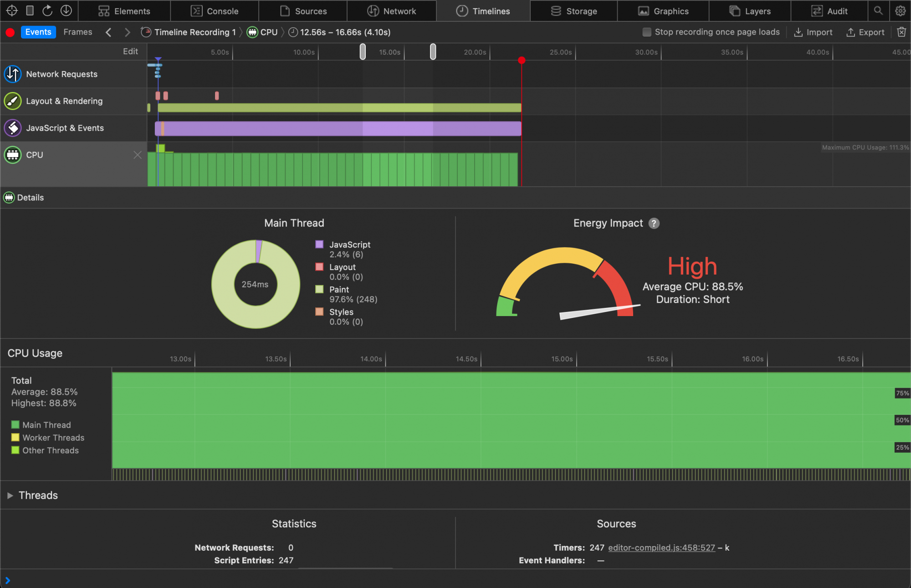Click the left timeline selection handle
The image size is (911, 588).
pyautogui.click(x=363, y=51)
